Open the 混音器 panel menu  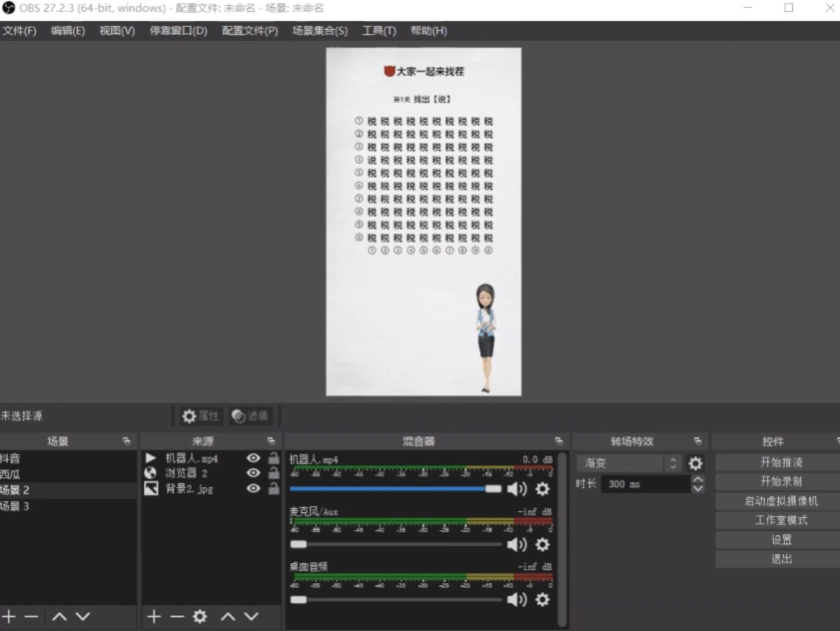[x=558, y=440]
